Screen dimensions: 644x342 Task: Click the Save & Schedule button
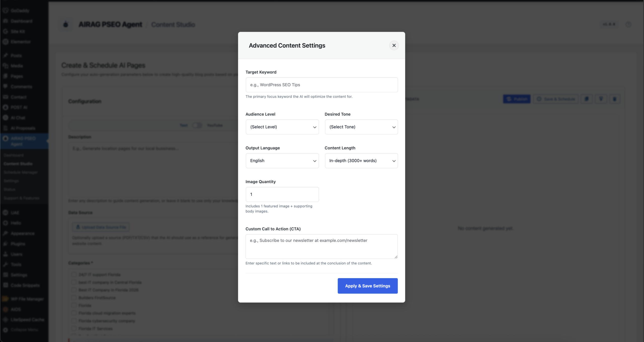click(x=556, y=99)
